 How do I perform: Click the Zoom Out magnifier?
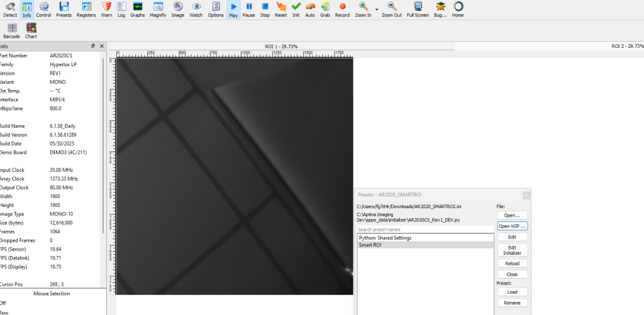coord(392,10)
